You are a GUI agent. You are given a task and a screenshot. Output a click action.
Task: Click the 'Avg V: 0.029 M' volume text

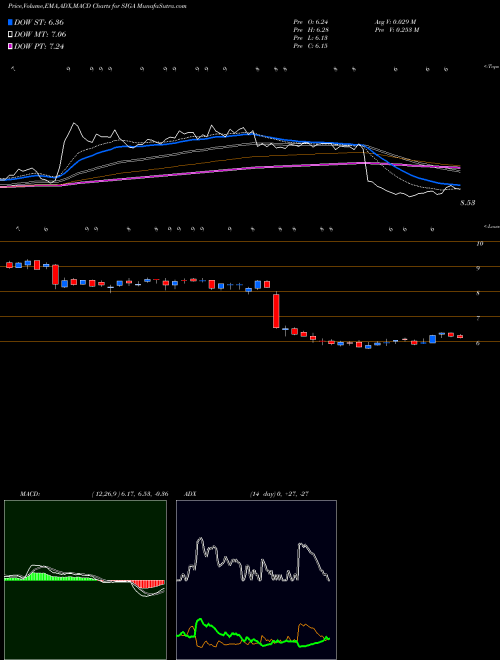[395, 22]
